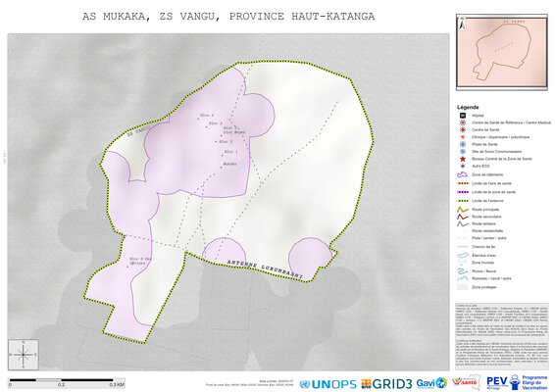Image resolution: width=555 pixels, height=392 pixels.
Task: Click the scale bar under the map
Action: click(67, 382)
